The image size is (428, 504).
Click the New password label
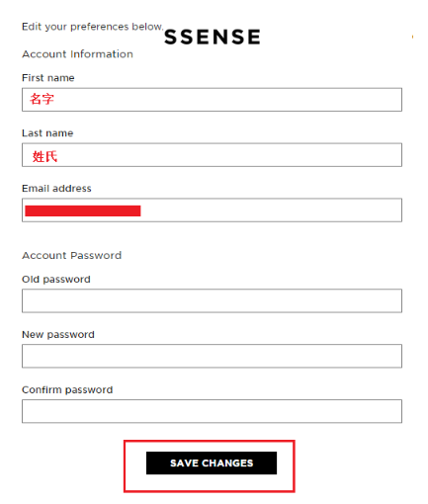(x=58, y=335)
